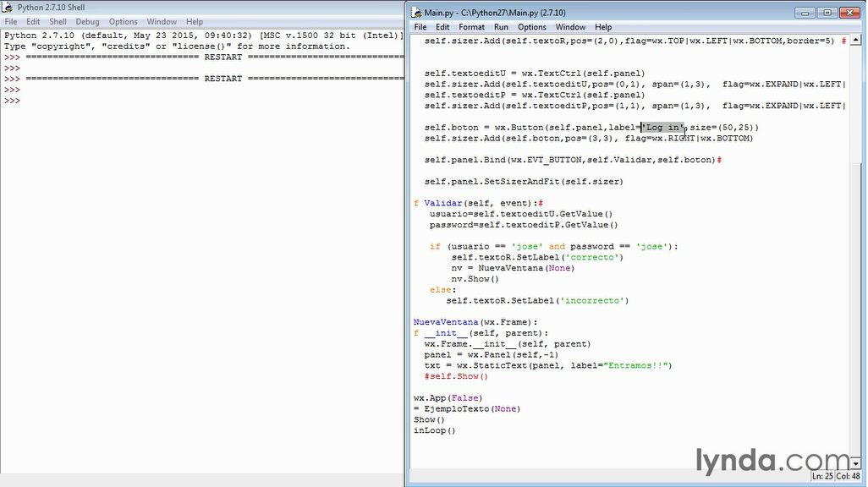Click the 'incorrecto' string in code
Viewport: 868px width, 487px height.
pos(592,300)
